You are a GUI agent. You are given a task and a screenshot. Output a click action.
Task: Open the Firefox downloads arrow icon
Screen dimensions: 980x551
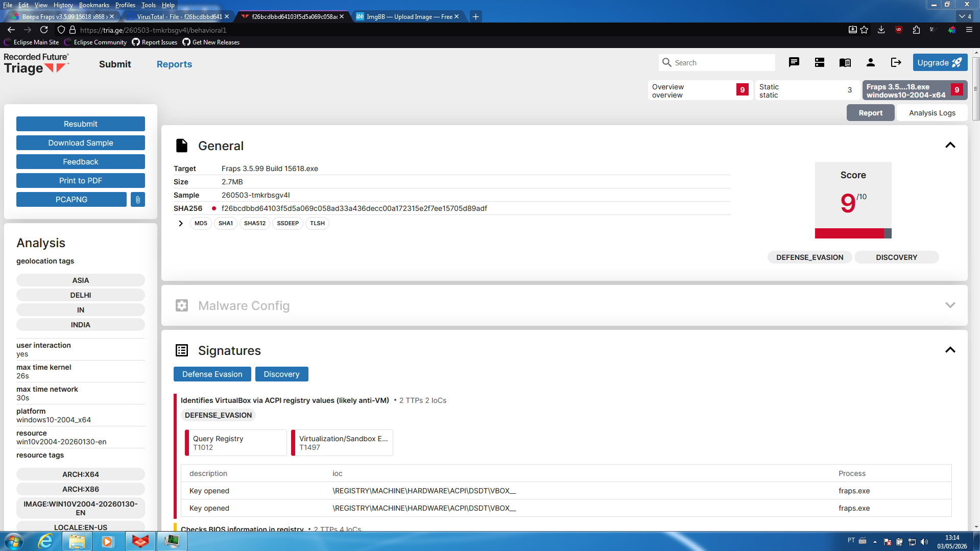click(x=881, y=30)
